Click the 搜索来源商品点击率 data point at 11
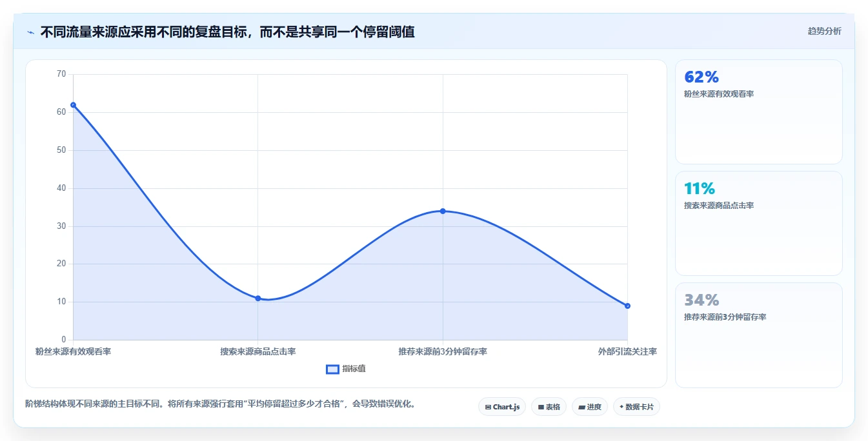This screenshot has height=441, width=868. point(258,299)
